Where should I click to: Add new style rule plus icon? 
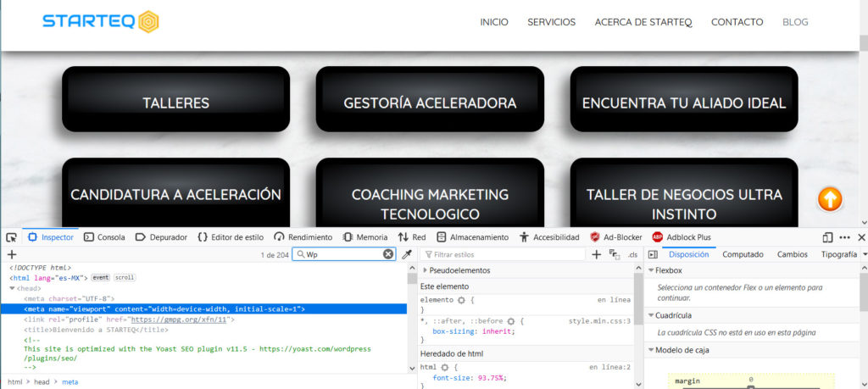pyautogui.click(x=596, y=254)
